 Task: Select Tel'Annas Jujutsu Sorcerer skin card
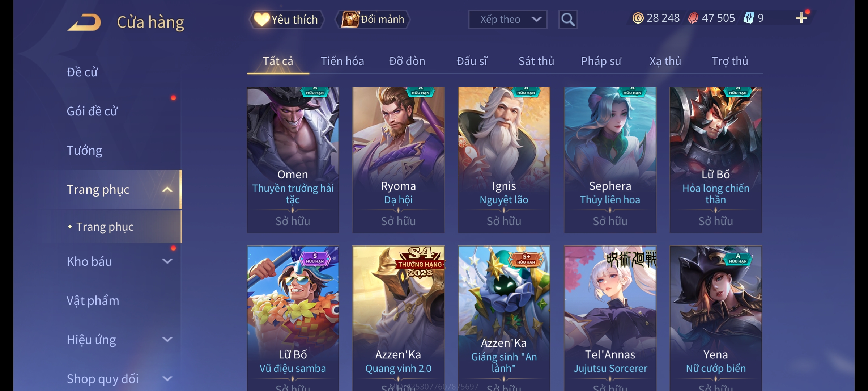point(610,319)
